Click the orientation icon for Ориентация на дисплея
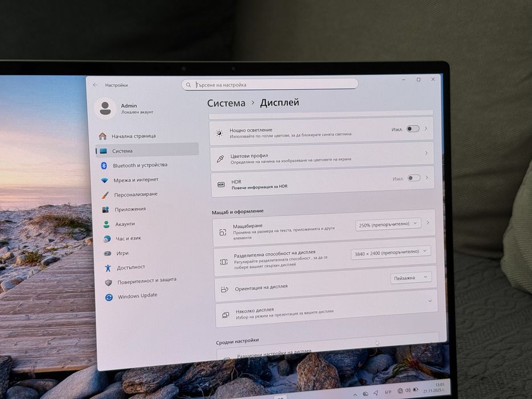The width and height of the screenshot is (532, 399). pyautogui.click(x=224, y=290)
